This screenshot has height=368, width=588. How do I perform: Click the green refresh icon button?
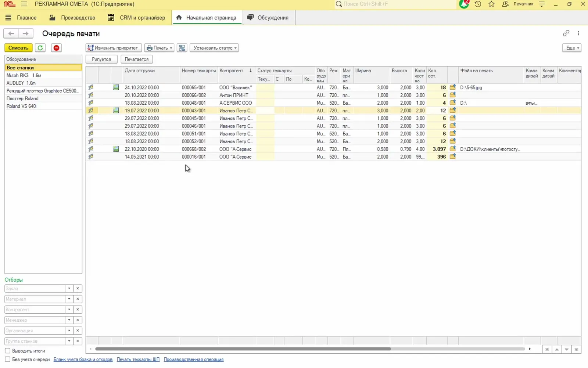tap(40, 48)
